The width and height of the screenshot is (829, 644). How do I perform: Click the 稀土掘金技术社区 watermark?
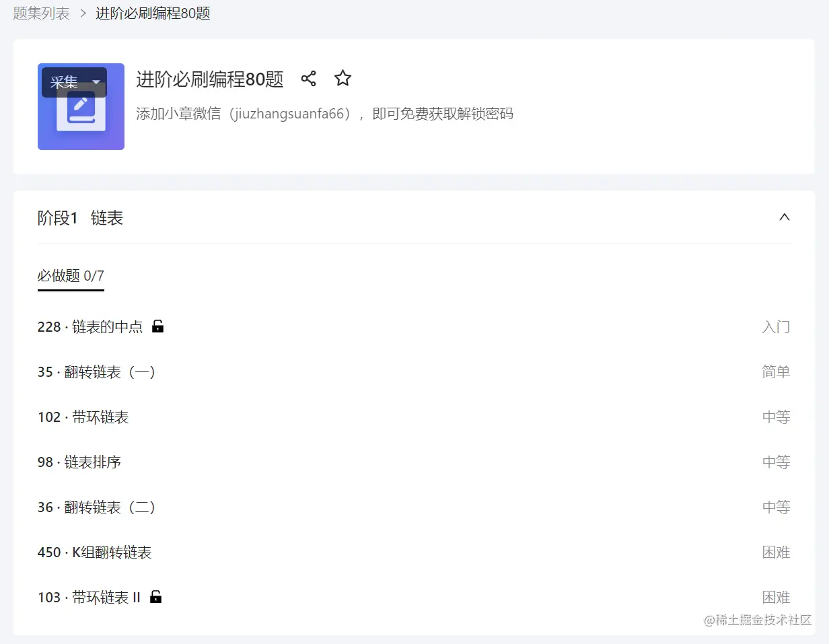tap(758, 620)
